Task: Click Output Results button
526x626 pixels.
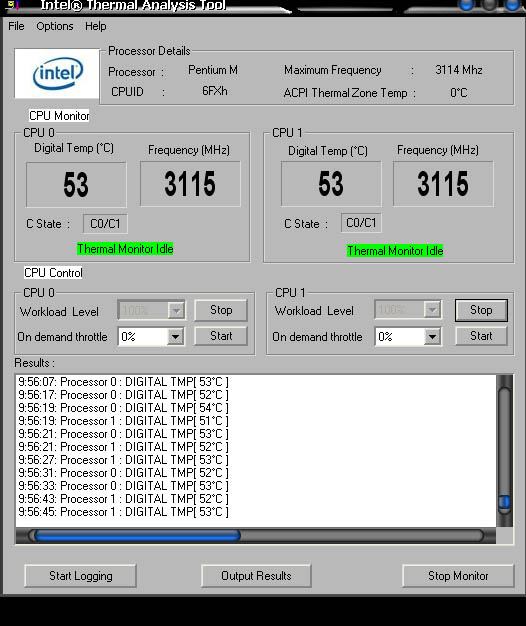Action: pyautogui.click(x=256, y=576)
